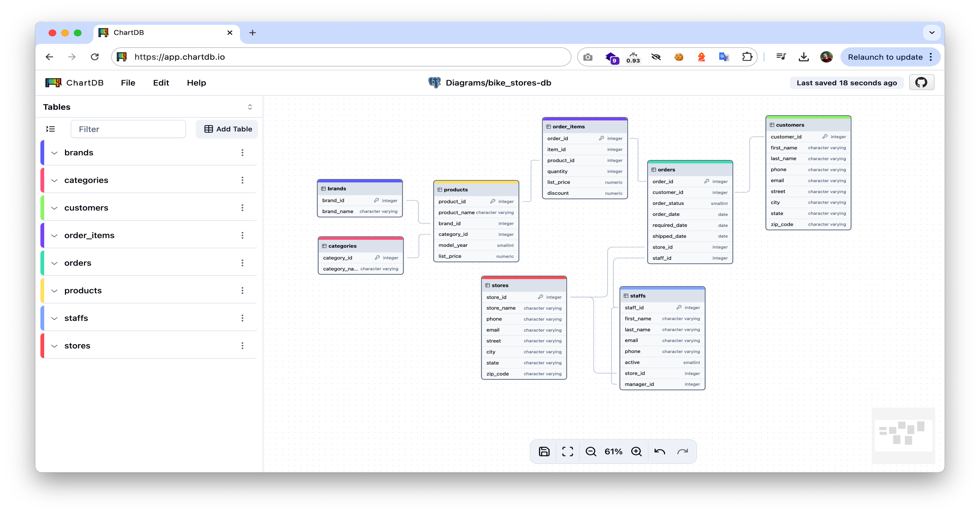The image size is (980, 514).
Task: Click the 61% zoom level indicator
Action: tap(613, 451)
